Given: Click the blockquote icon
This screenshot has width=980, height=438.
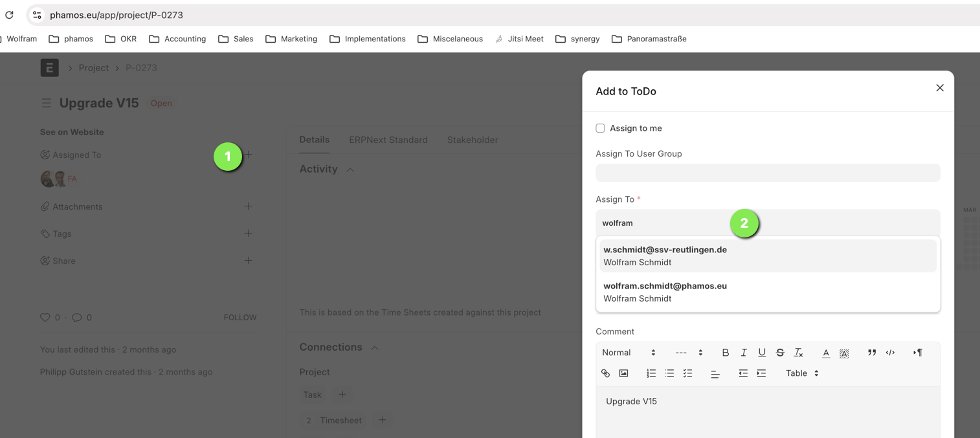Looking at the screenshot, I should pyautogui.click(x=872, y=353).
